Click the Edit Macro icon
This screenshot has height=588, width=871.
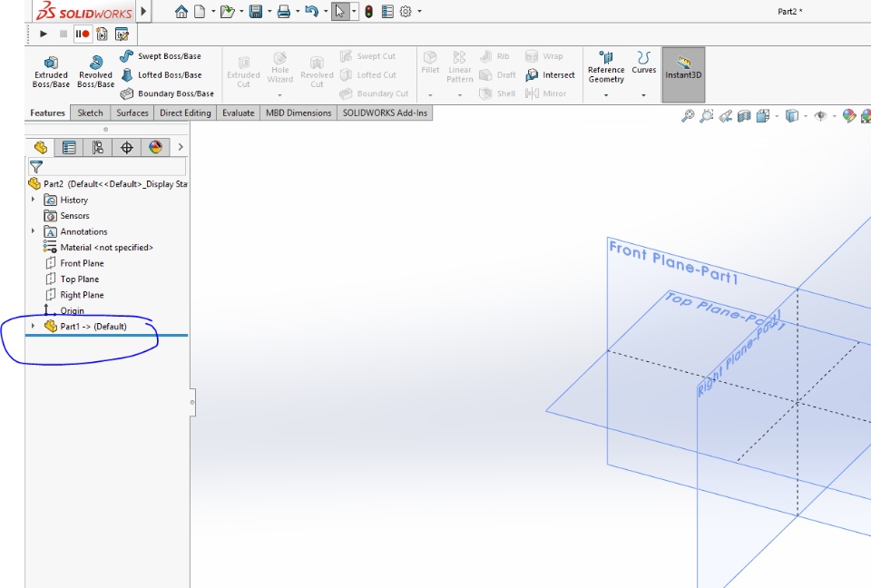pyautogui.click(x=122, y=34)
